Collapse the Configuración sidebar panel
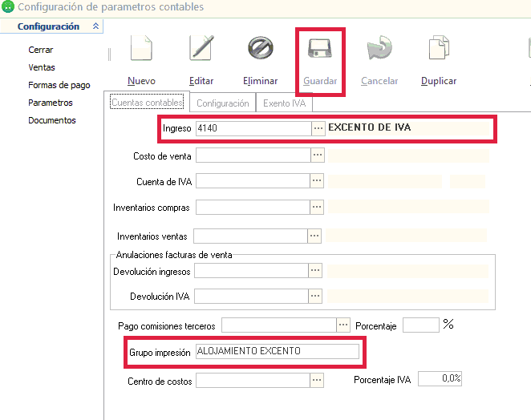Image resolution: width=531 pixels, height=420 pixels. (x=96, y=26)
